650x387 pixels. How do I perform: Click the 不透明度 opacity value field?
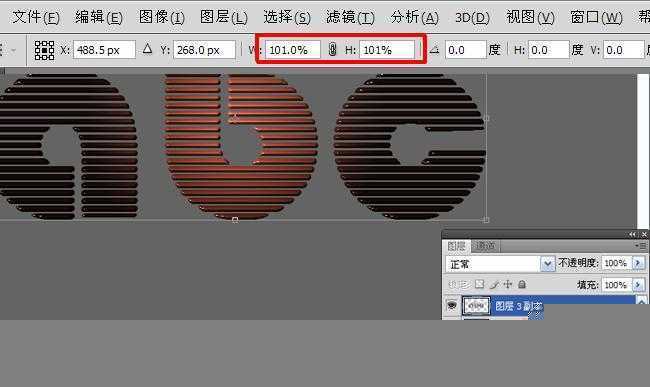coord(616,263)
